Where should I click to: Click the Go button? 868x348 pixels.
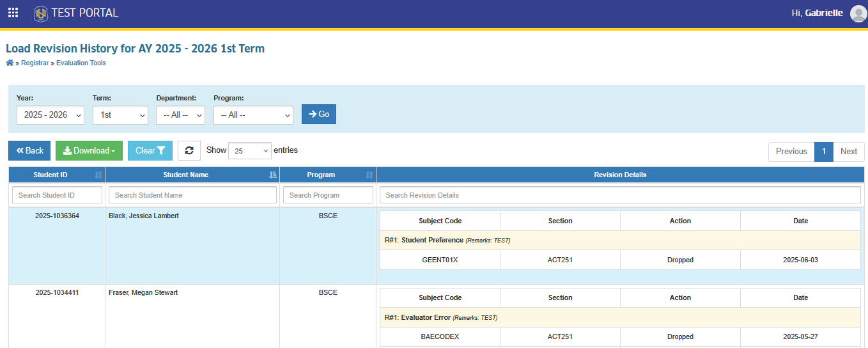(319, 114)
